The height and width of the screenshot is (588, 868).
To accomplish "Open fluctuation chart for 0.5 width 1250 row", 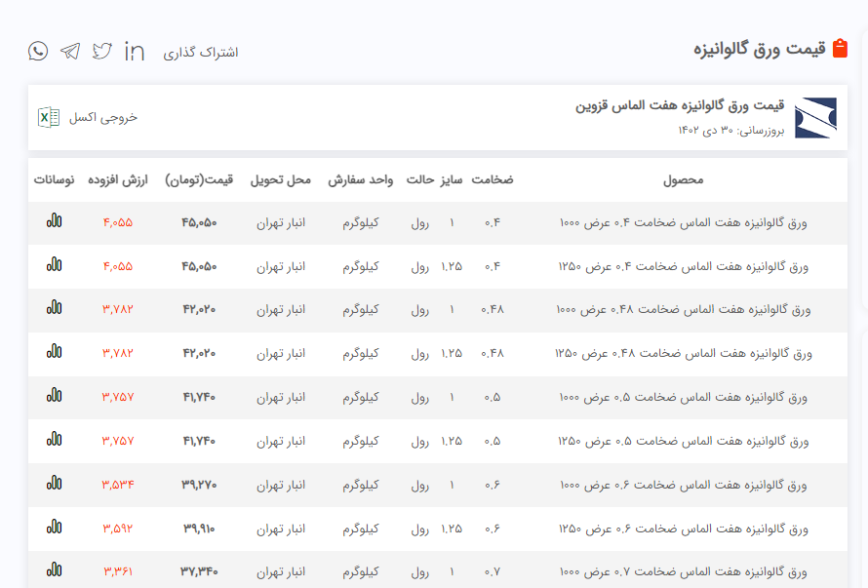I will tap(54, 440).
